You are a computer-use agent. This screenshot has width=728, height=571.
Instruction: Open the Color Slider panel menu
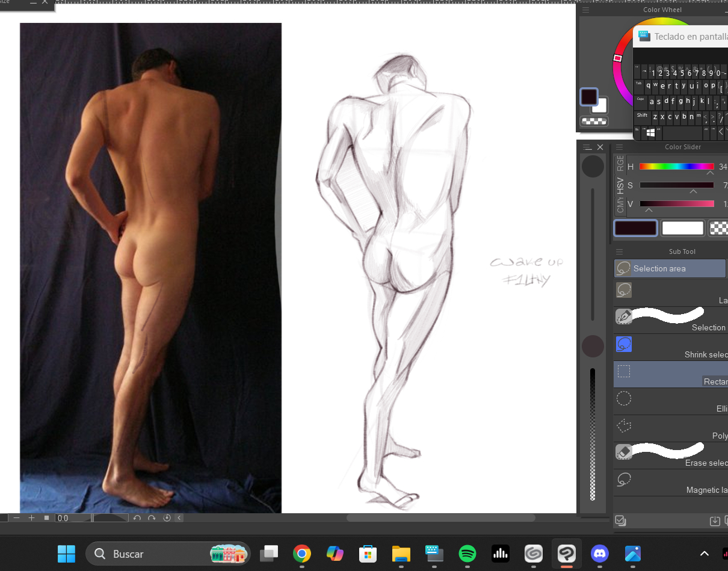click(x=619, y=147)
